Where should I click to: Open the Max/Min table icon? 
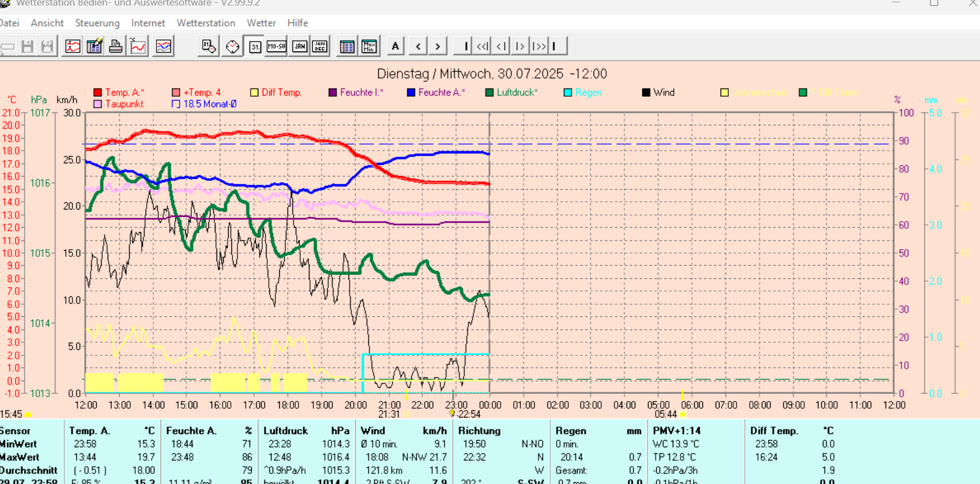click(369, 46)
